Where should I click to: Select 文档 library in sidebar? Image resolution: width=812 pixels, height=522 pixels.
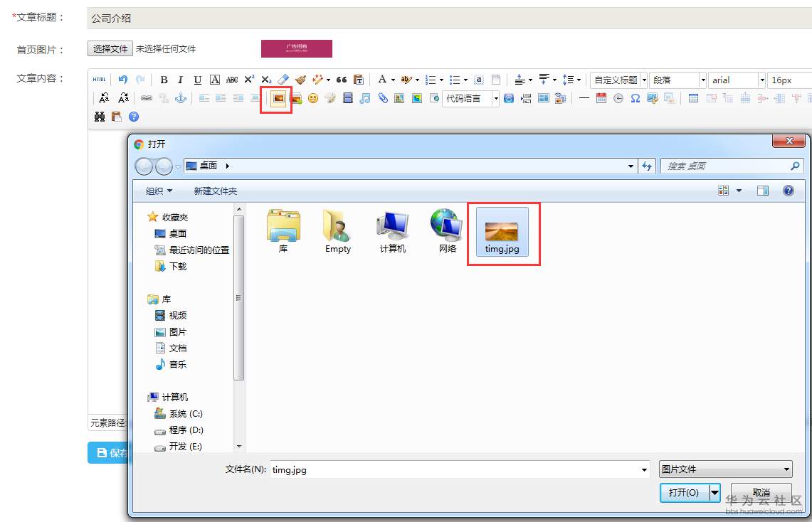click(x=171, y=348)
